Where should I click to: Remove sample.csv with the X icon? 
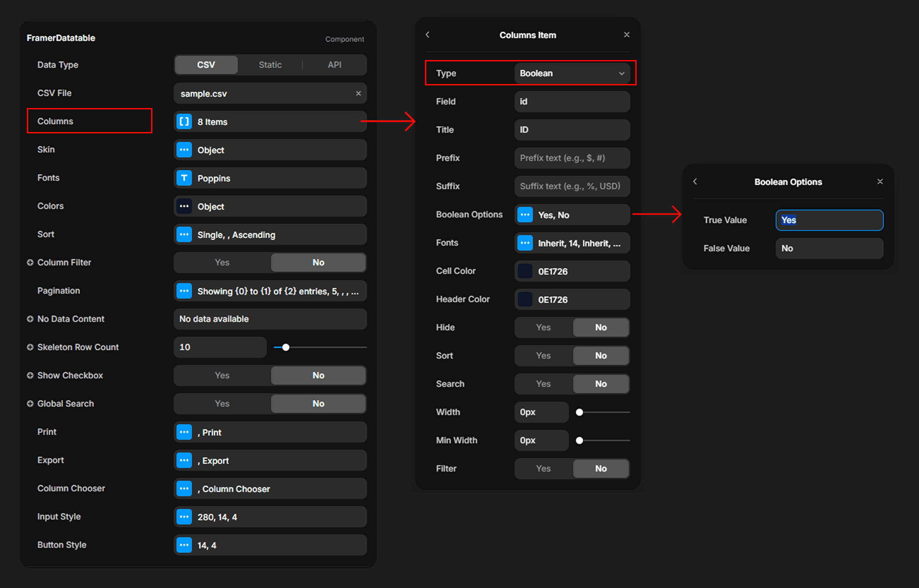click(x=358, y=94)
